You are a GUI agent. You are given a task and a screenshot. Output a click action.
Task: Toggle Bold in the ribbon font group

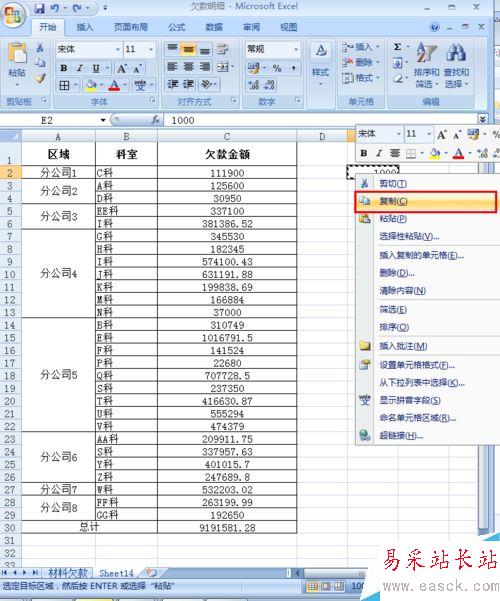pos(64,68)
